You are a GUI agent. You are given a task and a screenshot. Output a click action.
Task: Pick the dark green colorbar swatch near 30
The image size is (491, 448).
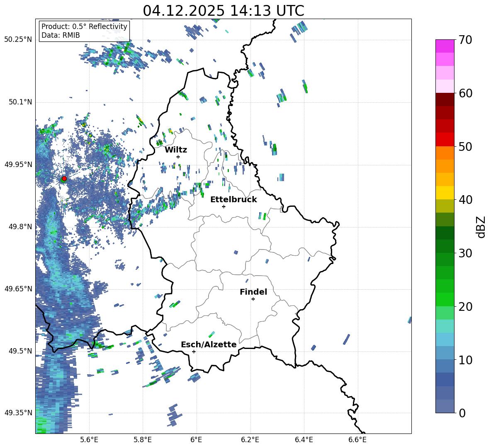click(445, 246)
